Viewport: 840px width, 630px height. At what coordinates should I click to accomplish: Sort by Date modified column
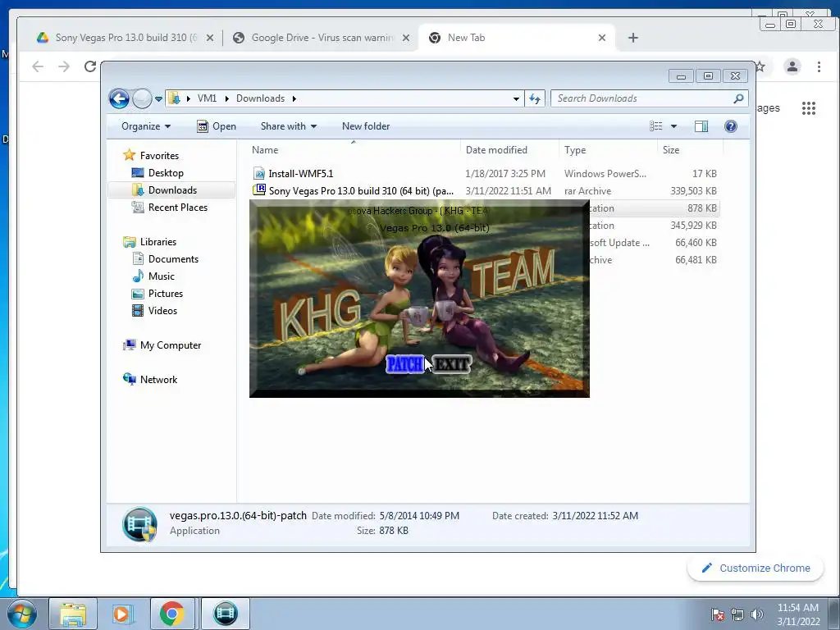pyautogui.click(x=496, y=150)
